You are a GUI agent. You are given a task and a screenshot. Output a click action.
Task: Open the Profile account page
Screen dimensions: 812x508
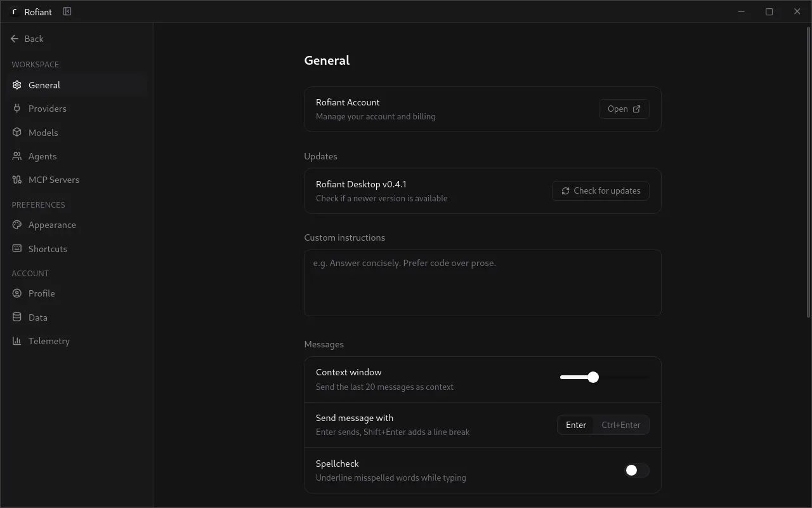tap(77, 293)
